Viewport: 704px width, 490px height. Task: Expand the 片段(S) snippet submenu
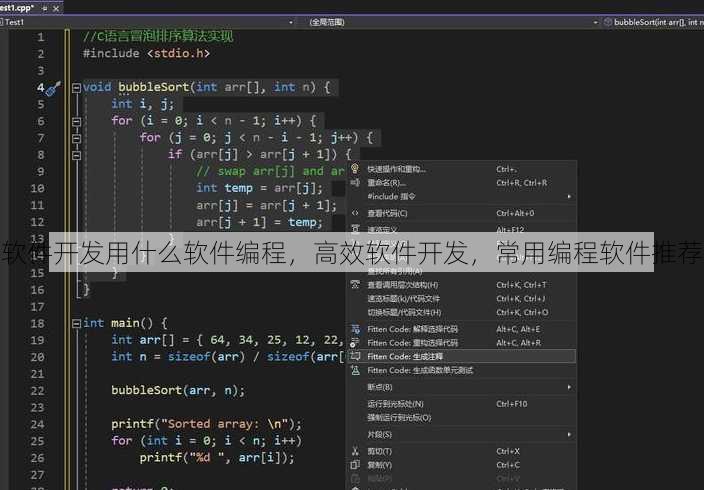click(x=569, y=434)
